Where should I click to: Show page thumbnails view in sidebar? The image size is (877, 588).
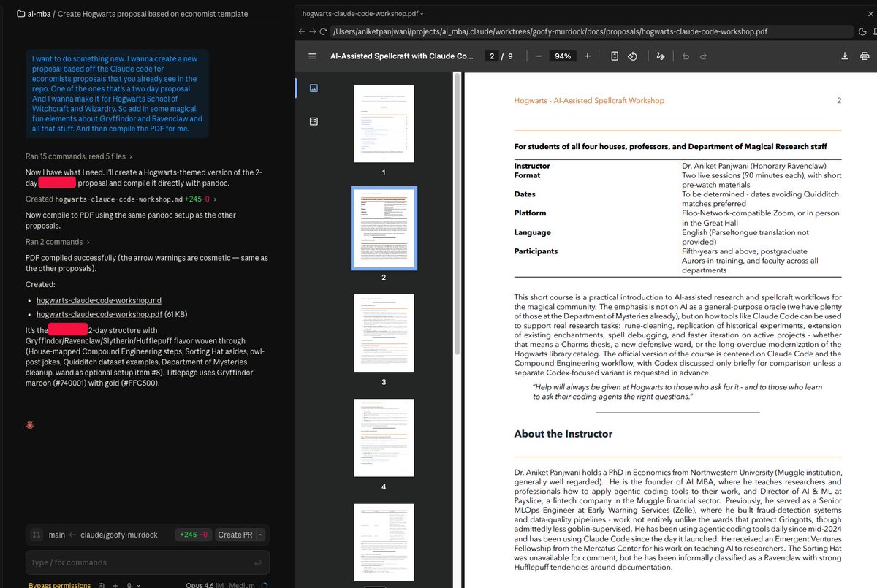(314, 88)
